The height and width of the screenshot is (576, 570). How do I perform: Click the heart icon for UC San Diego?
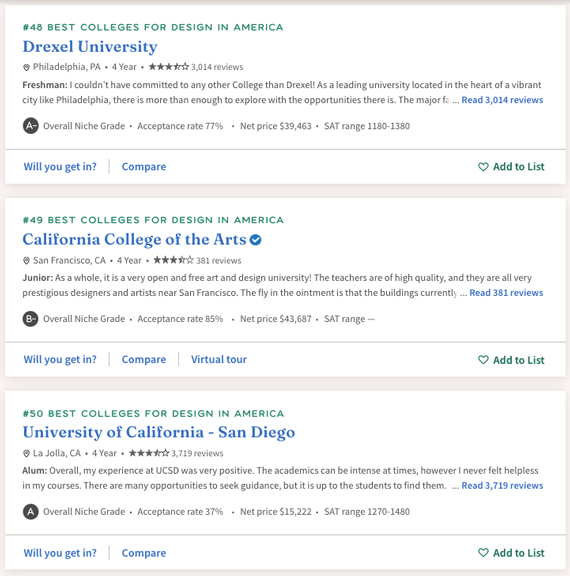tap(483, 552)
